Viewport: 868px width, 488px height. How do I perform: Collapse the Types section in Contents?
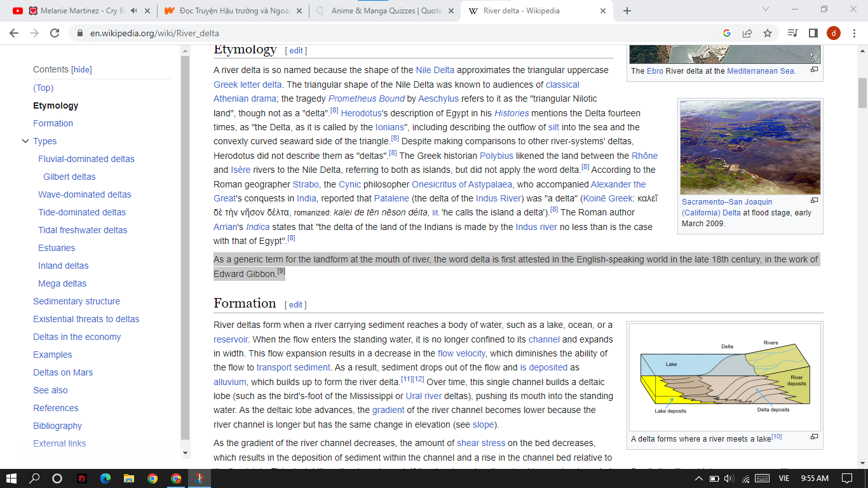click(25, 141)
